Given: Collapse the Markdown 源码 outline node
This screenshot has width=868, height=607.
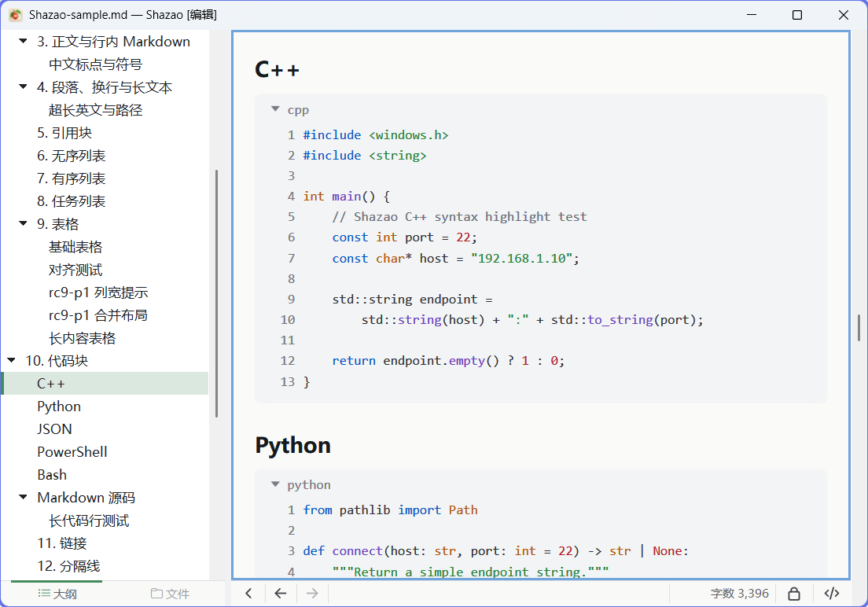Looking at the screenshot, I should coord(24,498).
